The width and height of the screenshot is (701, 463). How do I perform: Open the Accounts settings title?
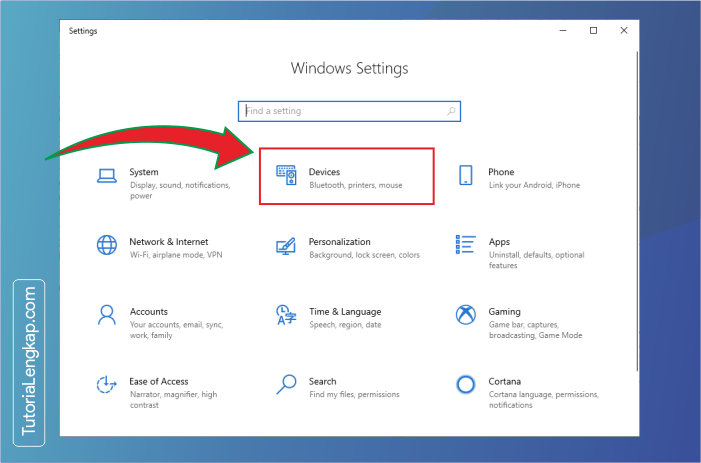click(148, 311)
